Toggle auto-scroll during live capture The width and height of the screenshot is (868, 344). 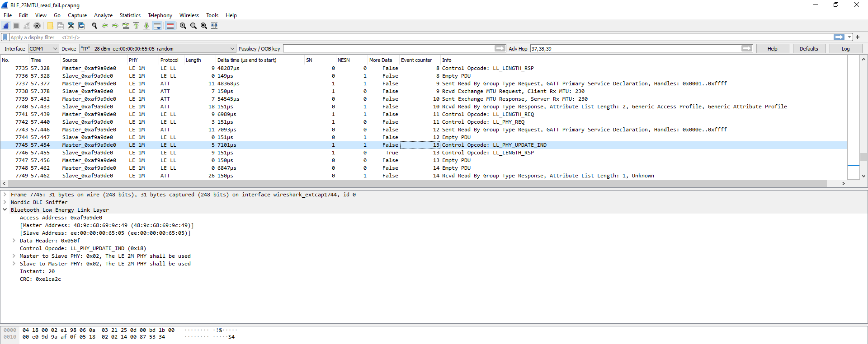[x=157, y=26]
